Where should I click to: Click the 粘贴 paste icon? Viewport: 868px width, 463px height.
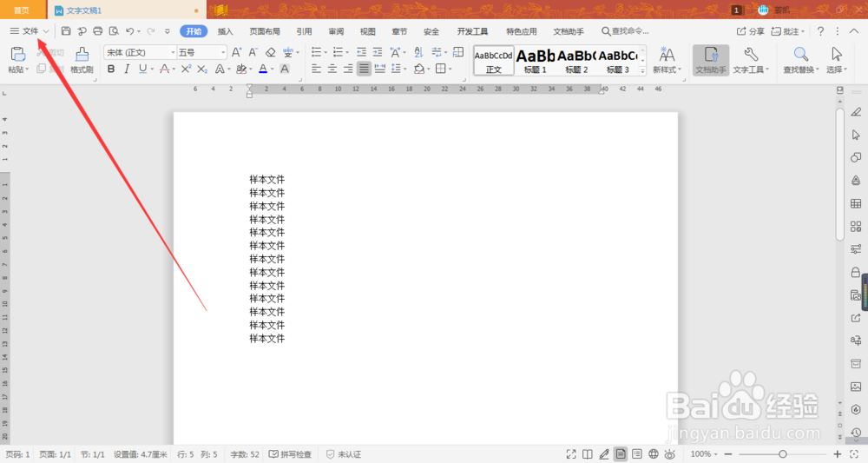point(17,54)
